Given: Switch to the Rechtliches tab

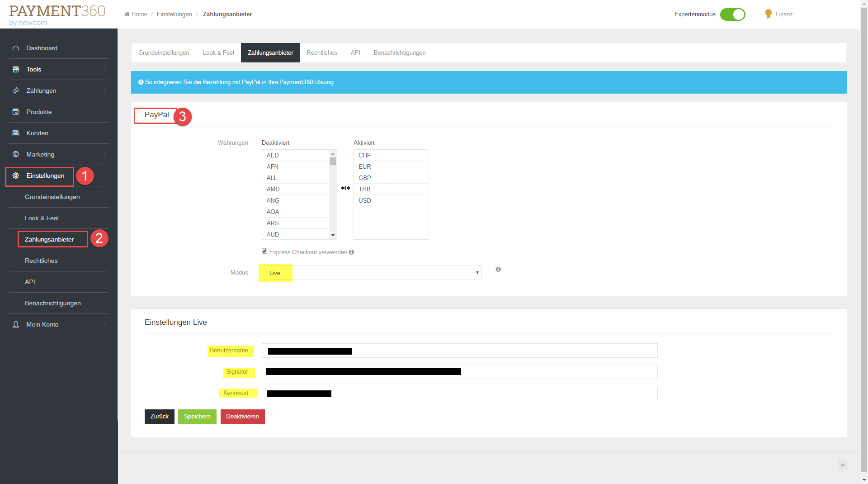Looking at the screenshot, I should pos(321,53).
